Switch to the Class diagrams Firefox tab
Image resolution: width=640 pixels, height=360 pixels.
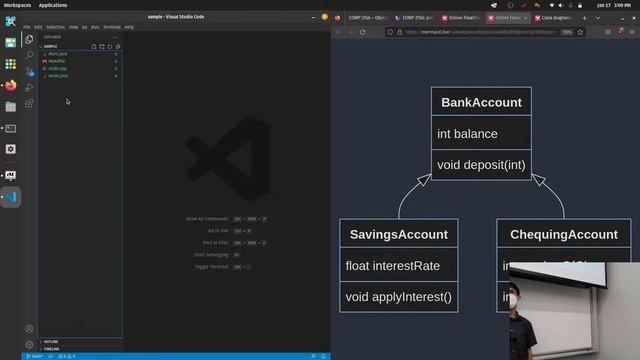[x=554, y=18]
